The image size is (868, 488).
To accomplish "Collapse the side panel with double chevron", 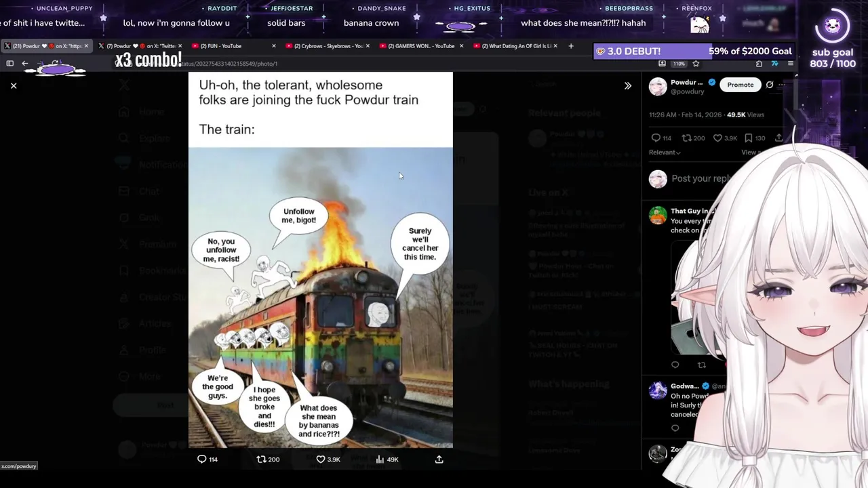I will [x=627, y=86].
